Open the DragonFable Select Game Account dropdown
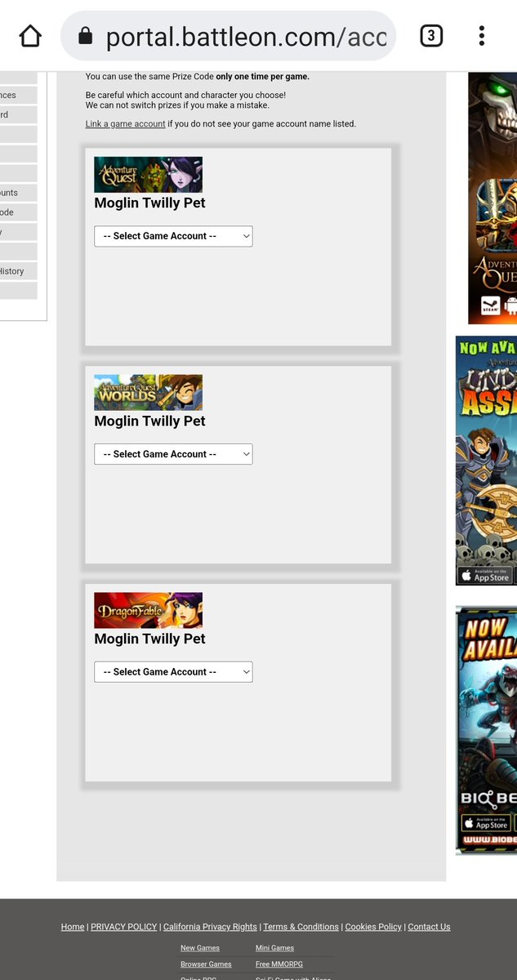The image size is (517, 980). pos(173,672)
